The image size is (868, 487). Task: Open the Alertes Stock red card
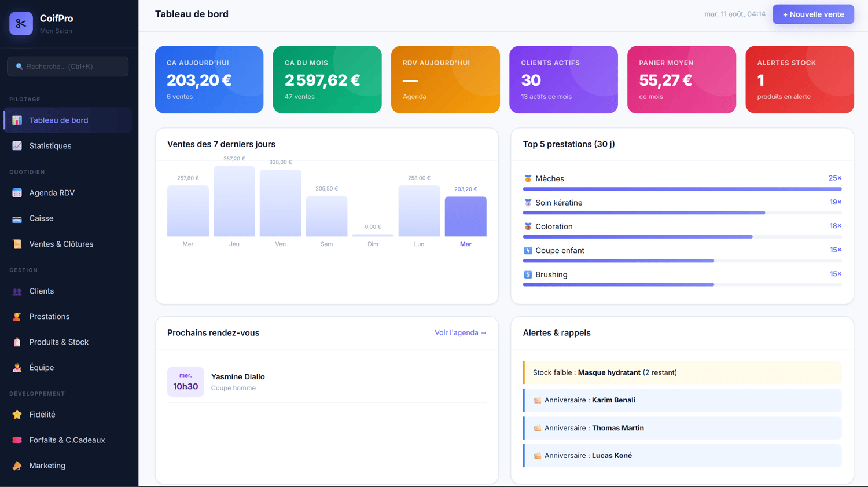tap(800, 80)
